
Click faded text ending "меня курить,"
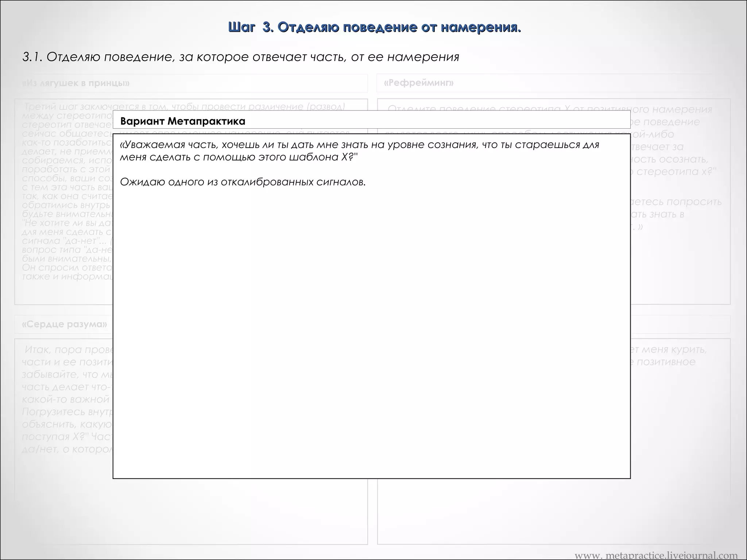(x=669, y=350)
